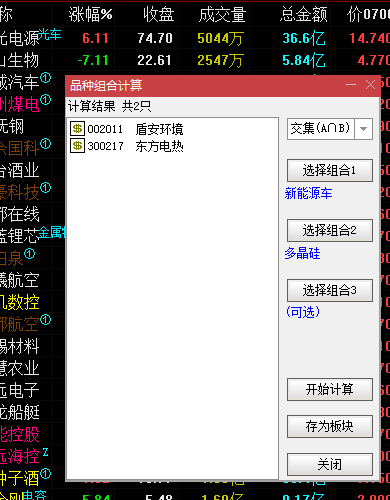Click the circled 1 badge next to 科技

[45, 188]
